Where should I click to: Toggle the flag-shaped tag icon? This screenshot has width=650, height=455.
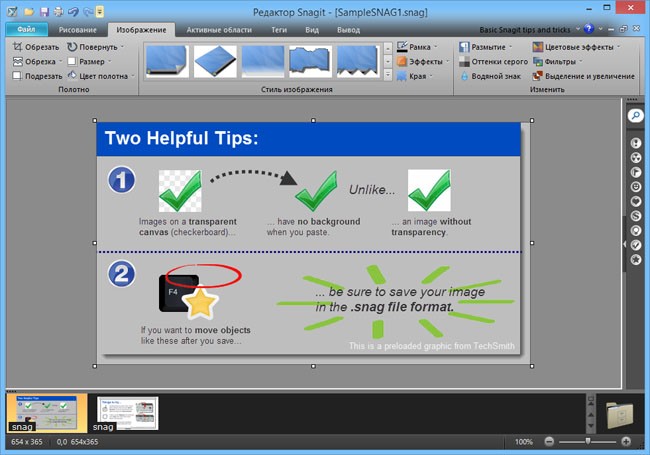(x=635, y=172)
